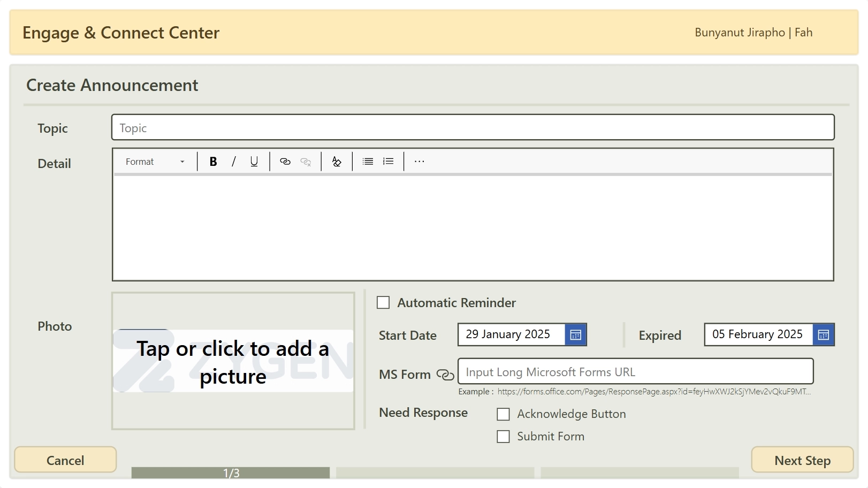Viewport: 868px width, 488px height.
Task: Click the link icon beside MS Form
Action: point(445,375)
